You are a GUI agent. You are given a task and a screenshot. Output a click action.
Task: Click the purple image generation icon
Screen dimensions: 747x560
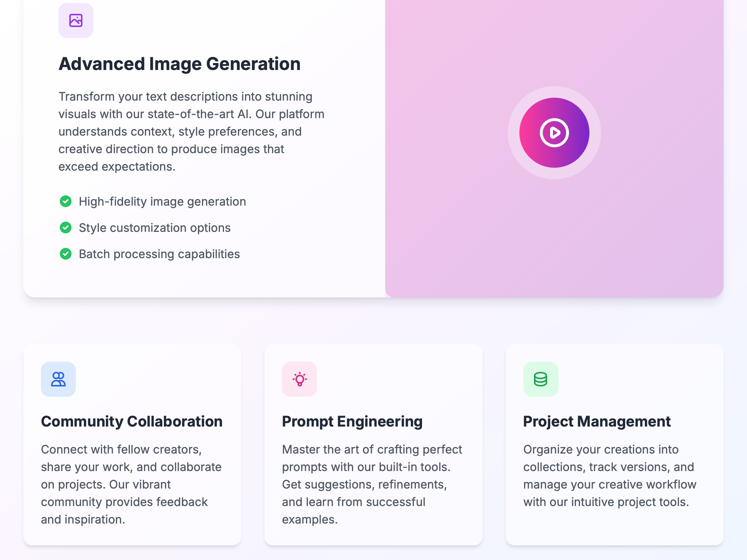click(x=75, y=20)
